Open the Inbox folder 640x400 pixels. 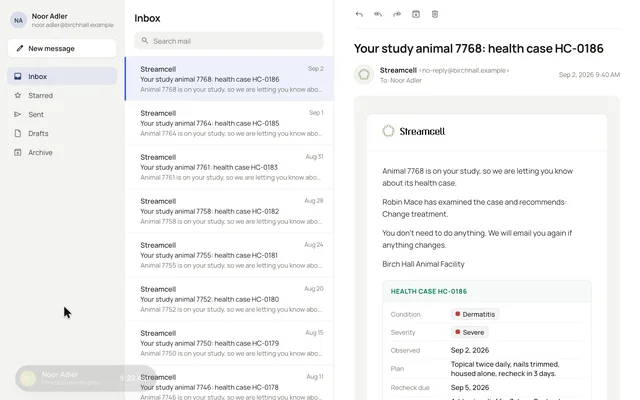point(62,76)
